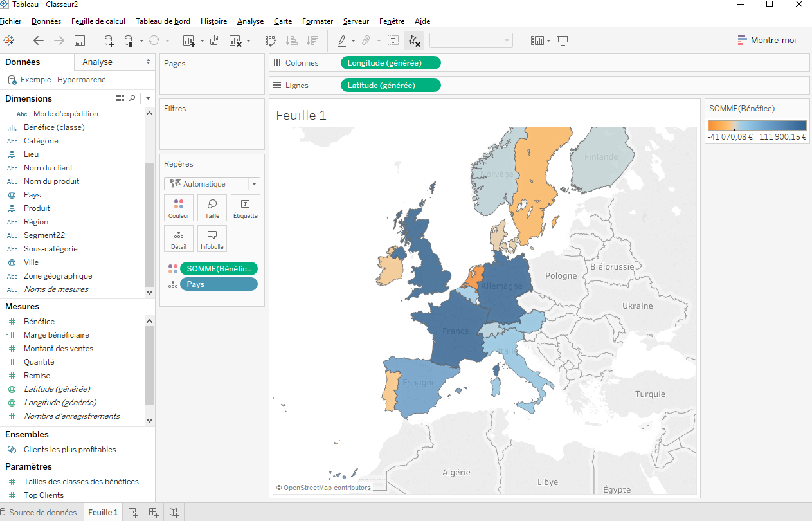This screenshot has width=812, height=521.
Task: Click the duplicate sheet toolbar icon
Action: coord(215,41)
